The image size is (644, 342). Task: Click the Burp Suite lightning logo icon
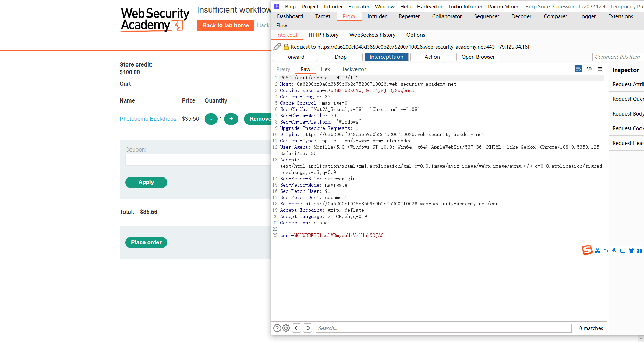[x=277, y=6]
